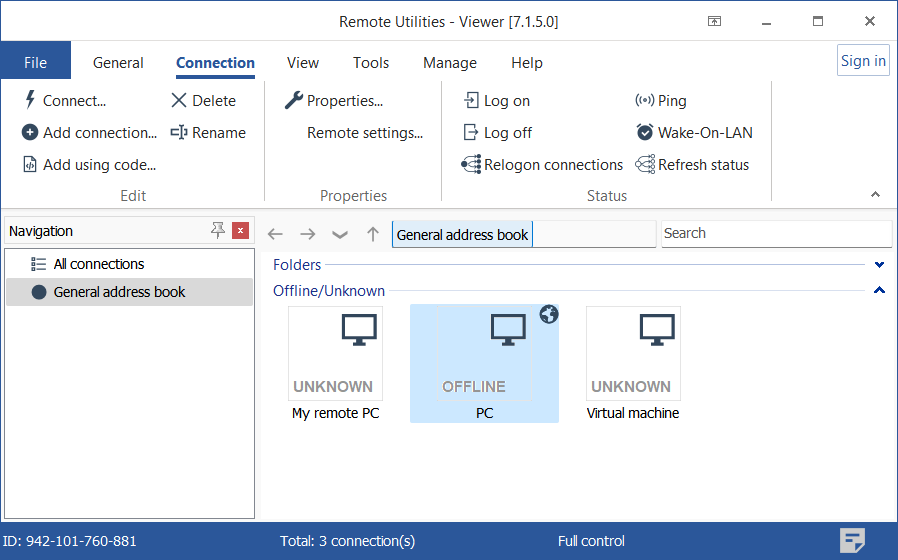Switch to the Tools tab
The width and height of the screenshot is (898, 560).
[371, 62]
